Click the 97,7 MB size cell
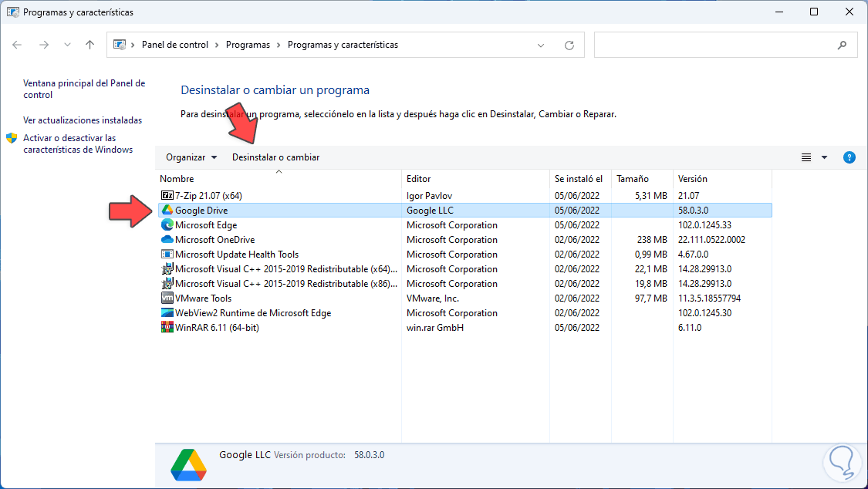868x489 pixels. point(651,298)
